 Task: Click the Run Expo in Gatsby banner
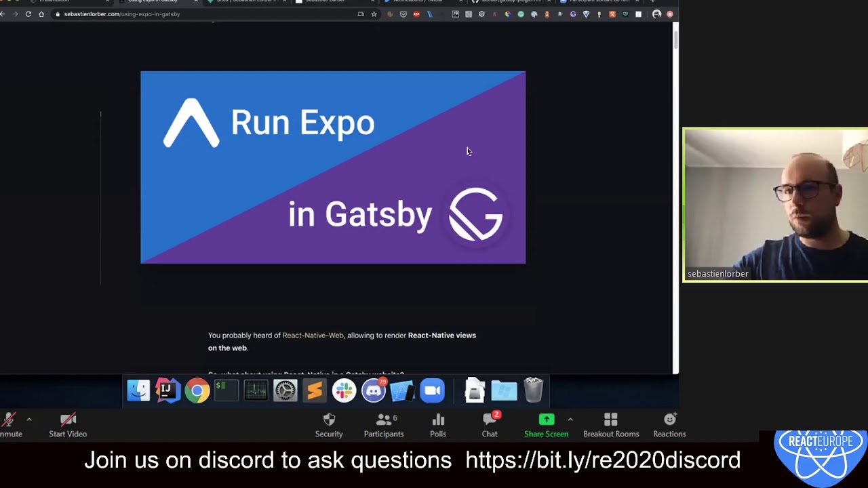333,167
